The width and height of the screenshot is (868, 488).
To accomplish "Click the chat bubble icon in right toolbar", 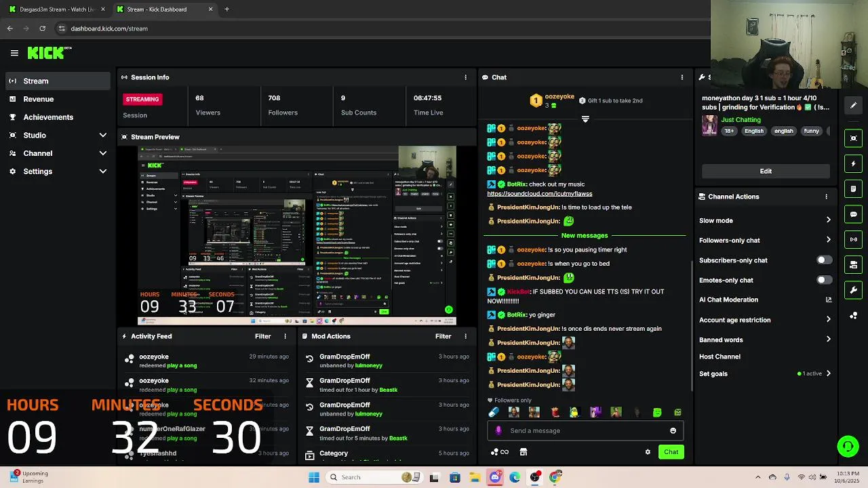I will coord(853,214).
